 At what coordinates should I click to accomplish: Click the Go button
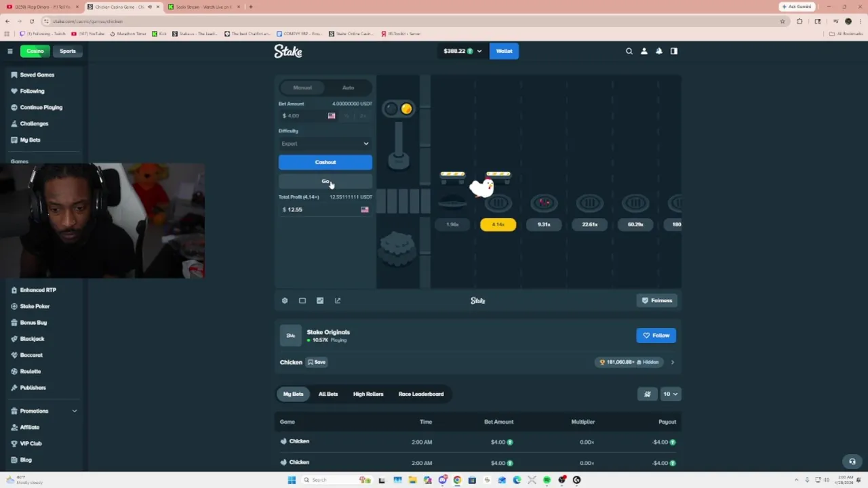(x=325, y=181)
